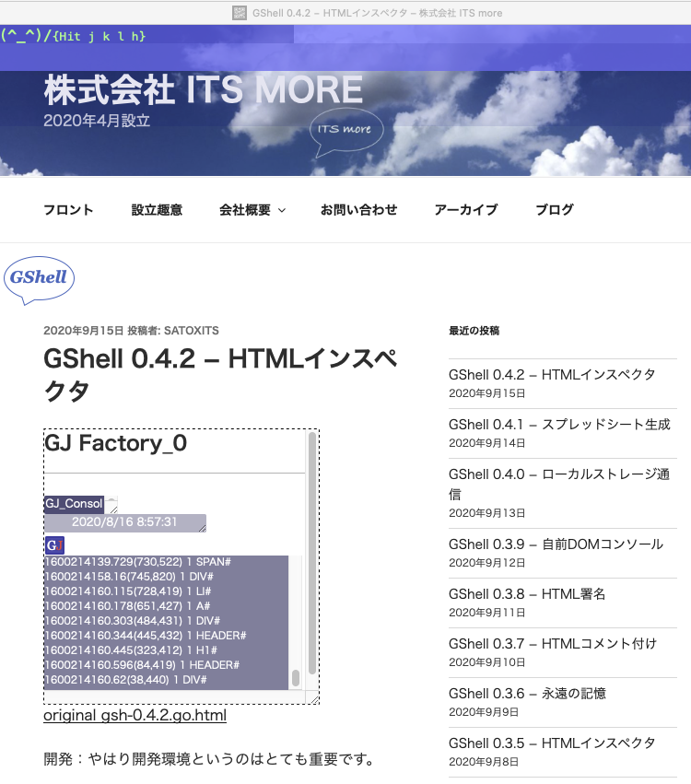Click the ITS more speech bubble icon
Image resolution: width=691 pixels, height=784 pixels.
[346, 129]
